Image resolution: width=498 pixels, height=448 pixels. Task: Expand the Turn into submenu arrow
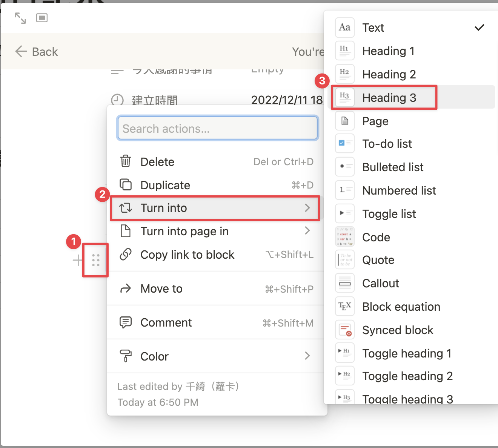tap(307, 208)
